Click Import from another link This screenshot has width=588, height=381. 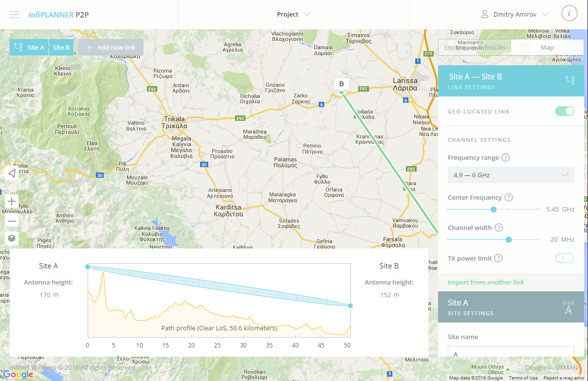486,282
